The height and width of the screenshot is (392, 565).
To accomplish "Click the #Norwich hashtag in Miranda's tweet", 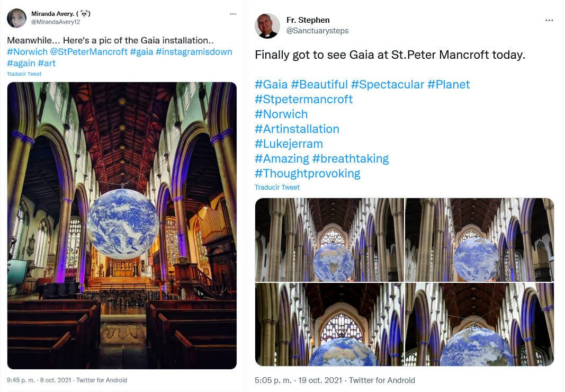I will click(27, 52).
